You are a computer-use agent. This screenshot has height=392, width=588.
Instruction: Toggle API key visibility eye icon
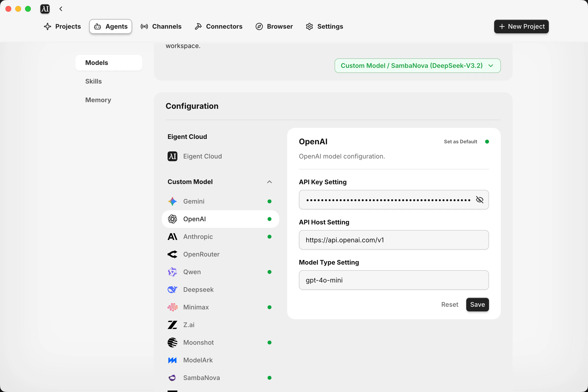pyautogui.click(x=479, y=200)
